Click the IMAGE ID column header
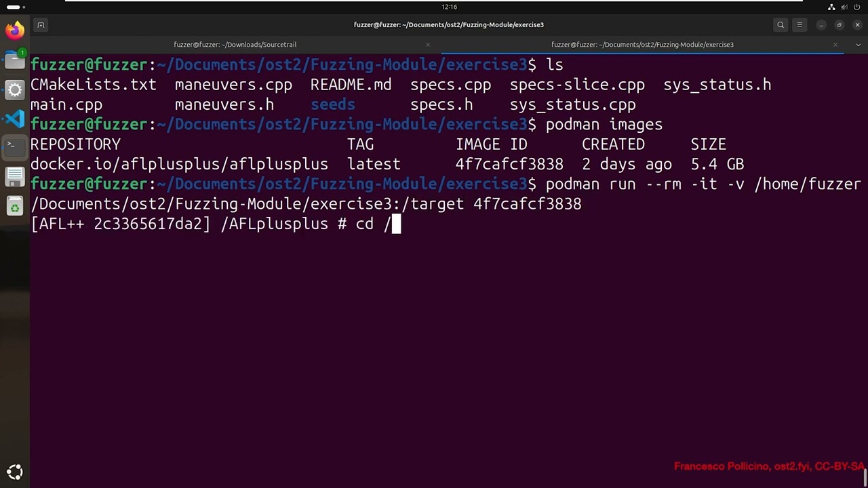The width and height of the screenshot is (868, 488). (492, 144)
